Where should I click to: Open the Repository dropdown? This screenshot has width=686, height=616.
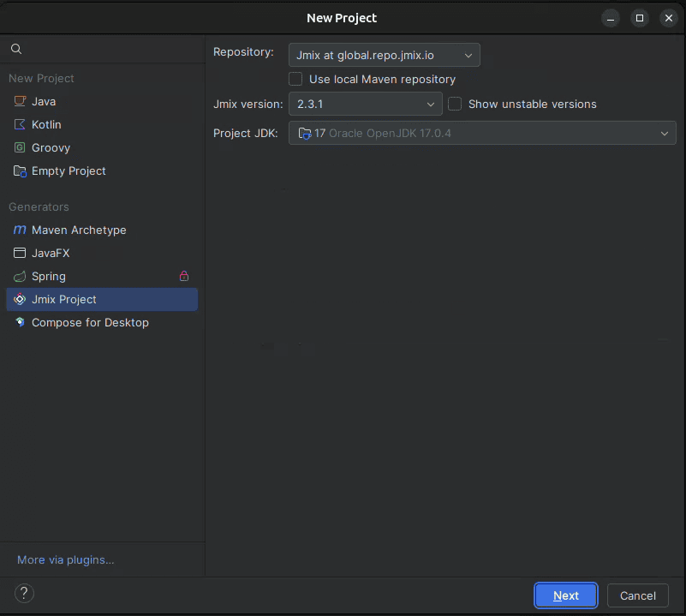click(384, 55)
